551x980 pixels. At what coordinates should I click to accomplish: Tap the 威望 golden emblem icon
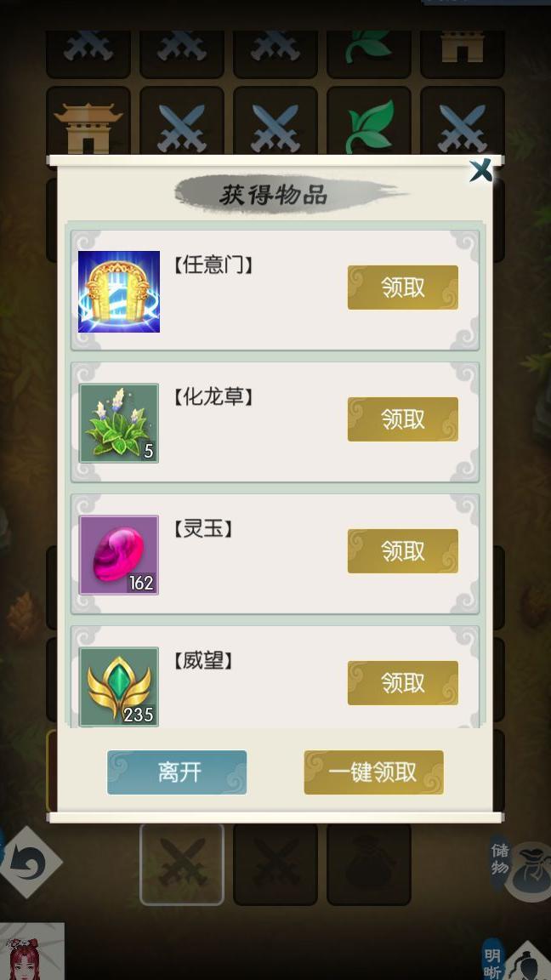[x=119, y=687]
